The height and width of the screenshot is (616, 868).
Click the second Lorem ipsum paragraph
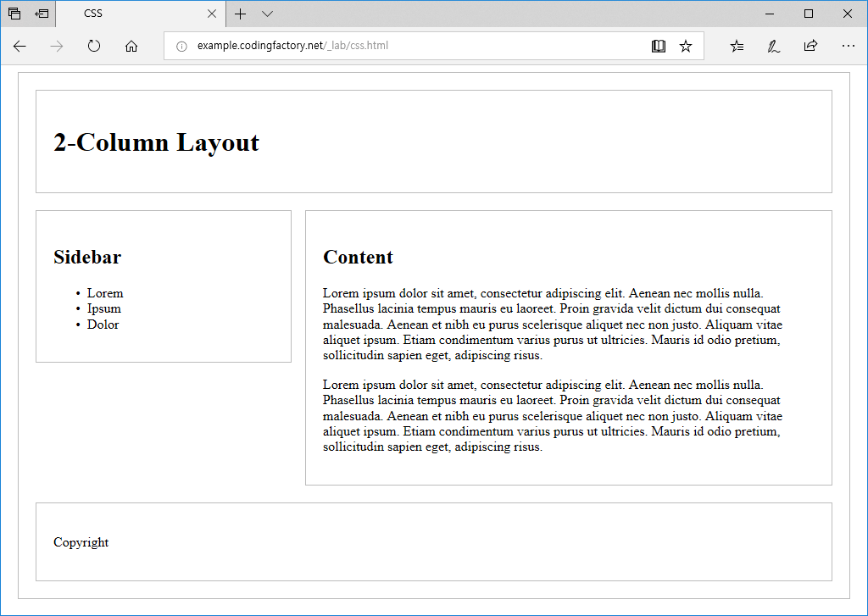click(x=553, y=416)
